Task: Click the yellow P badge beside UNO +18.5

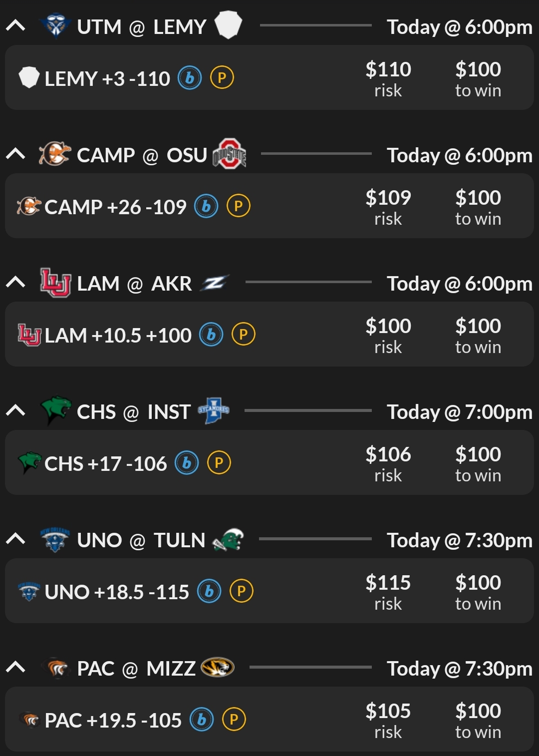Action: tap(242, 591)
